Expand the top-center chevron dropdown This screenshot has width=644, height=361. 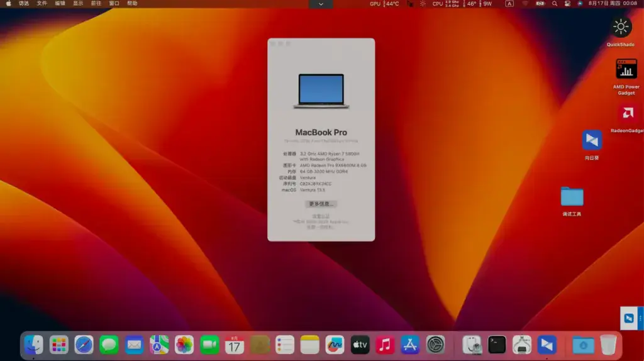point(321,4)
